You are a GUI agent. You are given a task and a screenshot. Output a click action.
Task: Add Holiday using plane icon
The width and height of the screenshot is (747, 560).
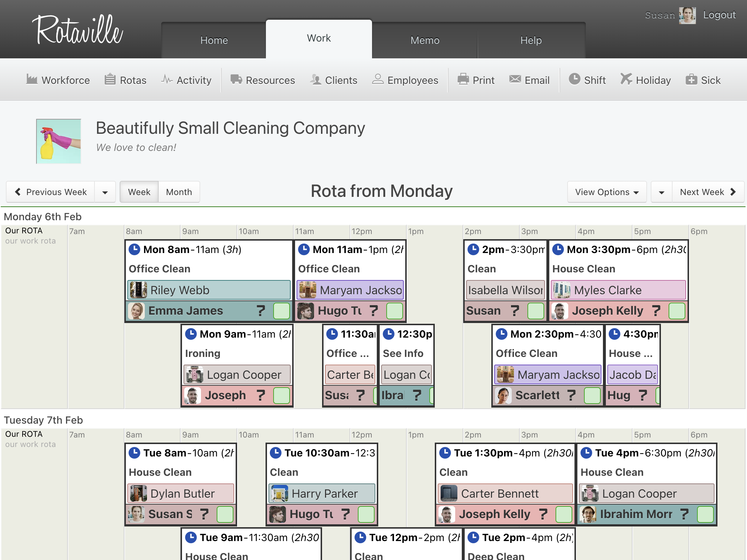click(626, 79)
